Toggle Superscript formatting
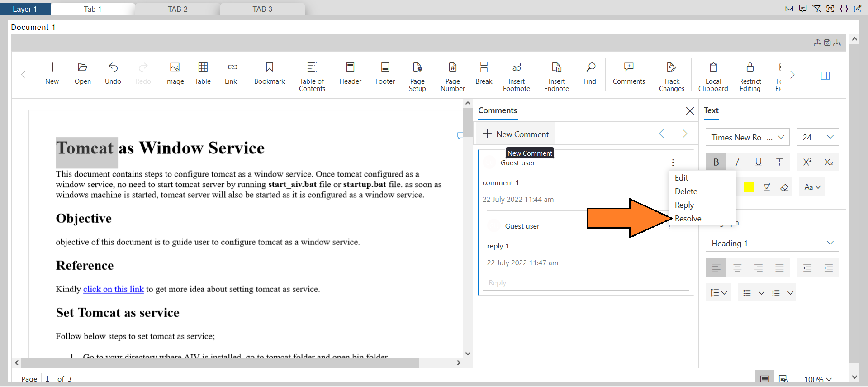This screenshot has height=387, width=868. tap(807, 162)
